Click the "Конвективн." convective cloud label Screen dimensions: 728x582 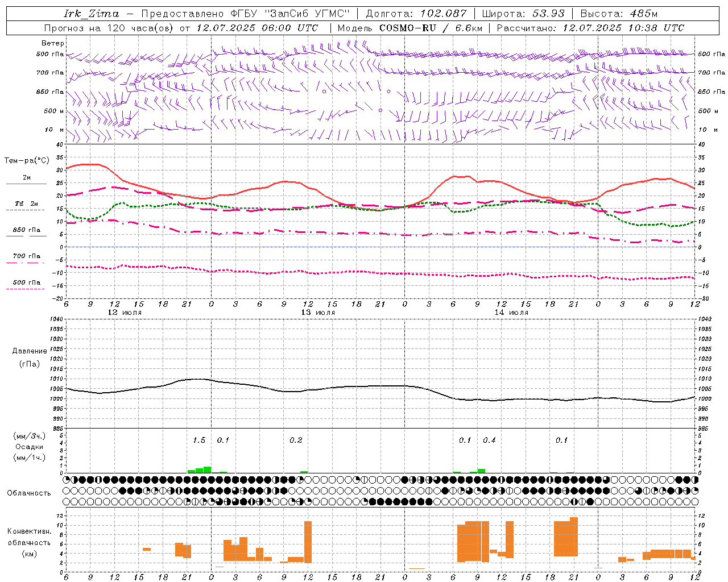click(x=29, y=531)
